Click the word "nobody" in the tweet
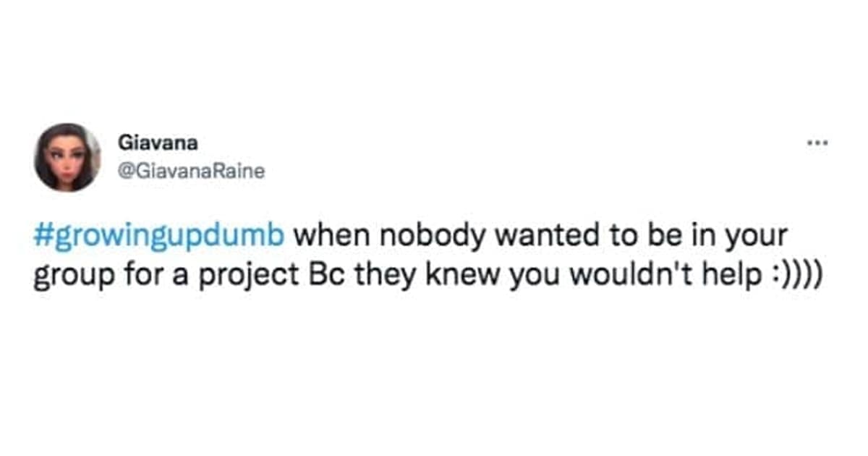The width and height of the screenshot is (868, 456). 405,237
